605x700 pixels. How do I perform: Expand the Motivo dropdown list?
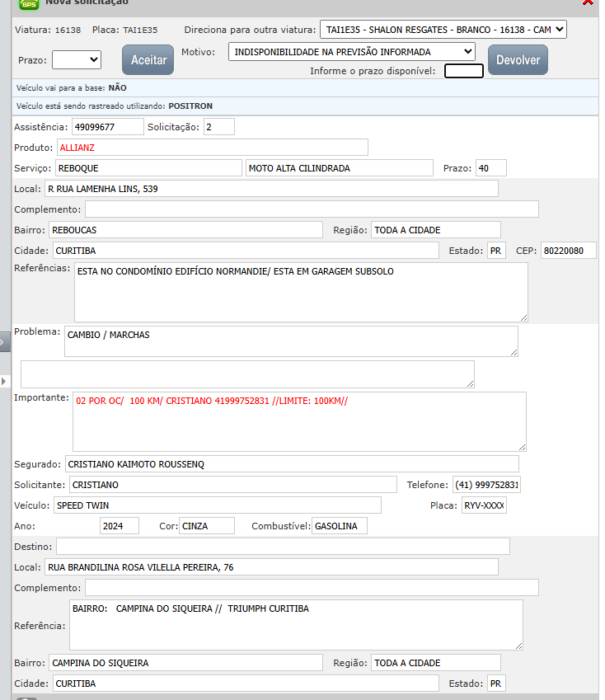pos(352,52)
